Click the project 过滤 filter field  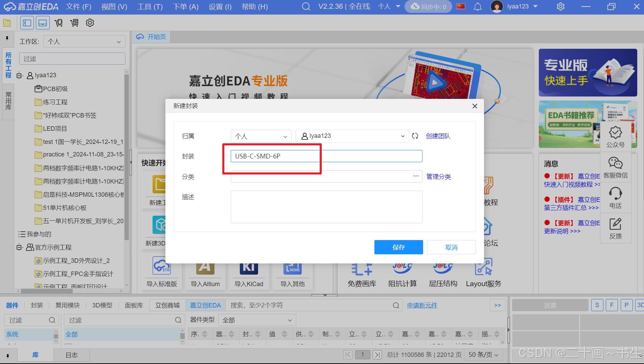(x=72, y=59)
